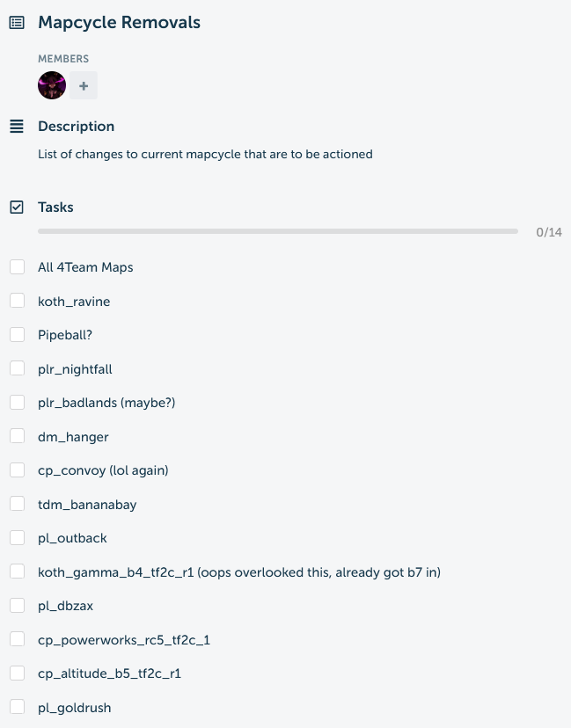Viewport: 571px width, 728px height.
Task: Open the member avatar profile
Action: pos(52,85)
